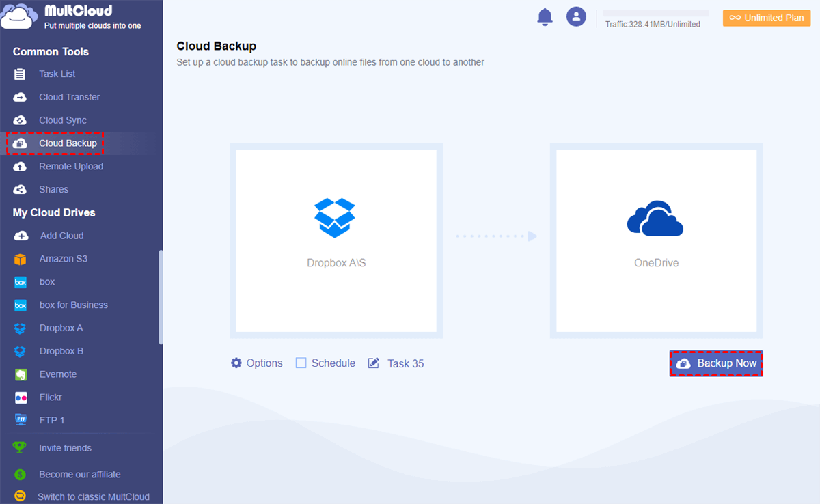Open Shares from sidebar
Screen dimensions: 820x504
click(54, 190)
